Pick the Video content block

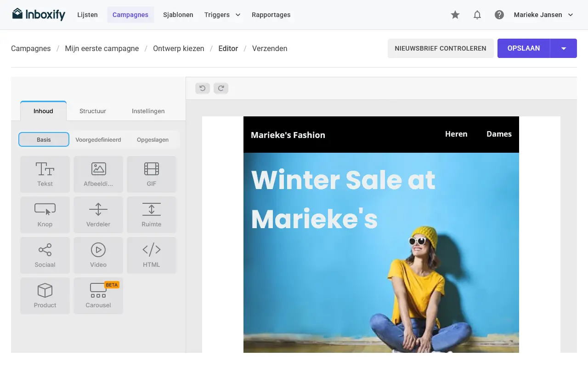pyautogui.click(x=98, y=255)
